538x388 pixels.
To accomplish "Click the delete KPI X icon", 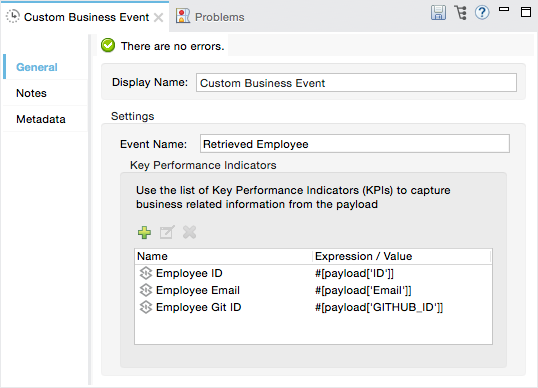I will tap(189, 232).
